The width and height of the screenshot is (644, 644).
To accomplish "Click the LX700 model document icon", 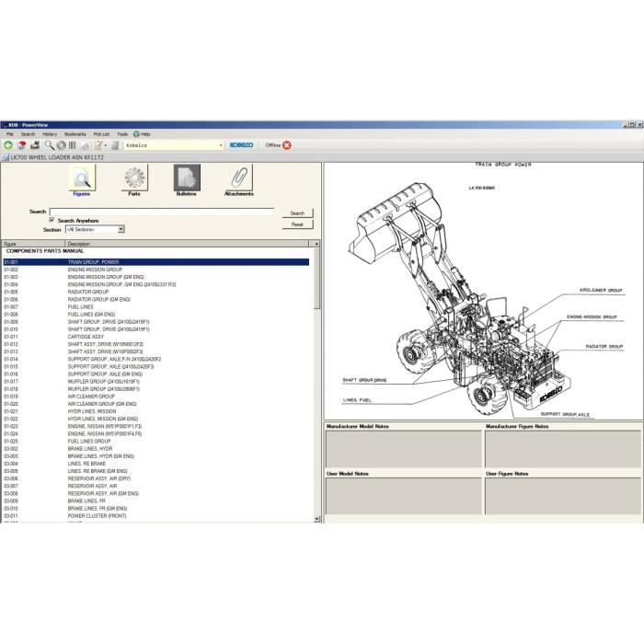I will click(6, 157).
